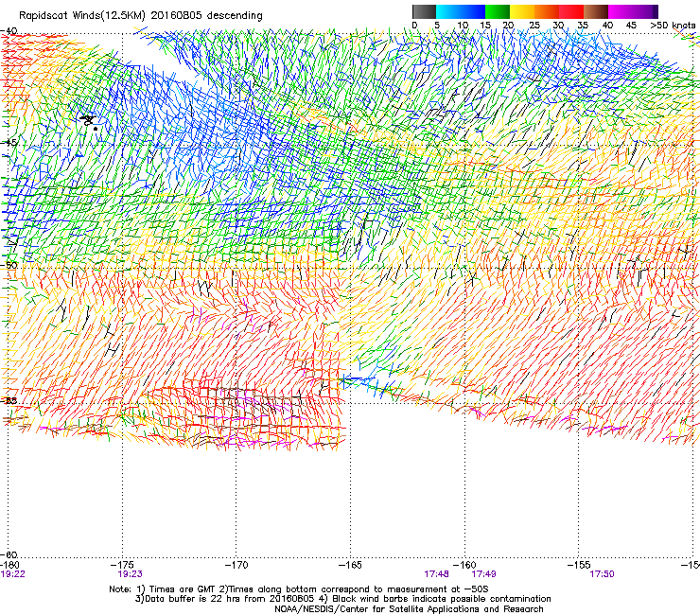This screenshot has height=615, width=700.
Task: Click the '3)Data buffer is 22 hrs' note line
Action: coord(342,599)
